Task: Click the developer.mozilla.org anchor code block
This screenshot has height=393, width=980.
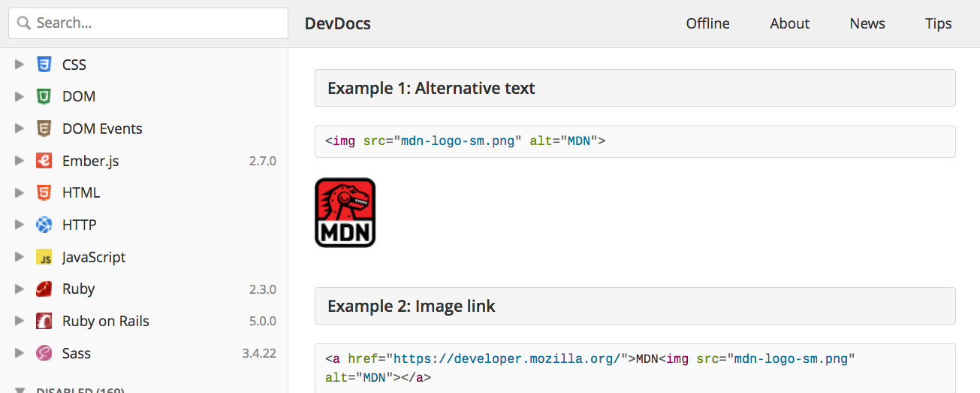Action: pyautogui.click(x=635, y=368)
